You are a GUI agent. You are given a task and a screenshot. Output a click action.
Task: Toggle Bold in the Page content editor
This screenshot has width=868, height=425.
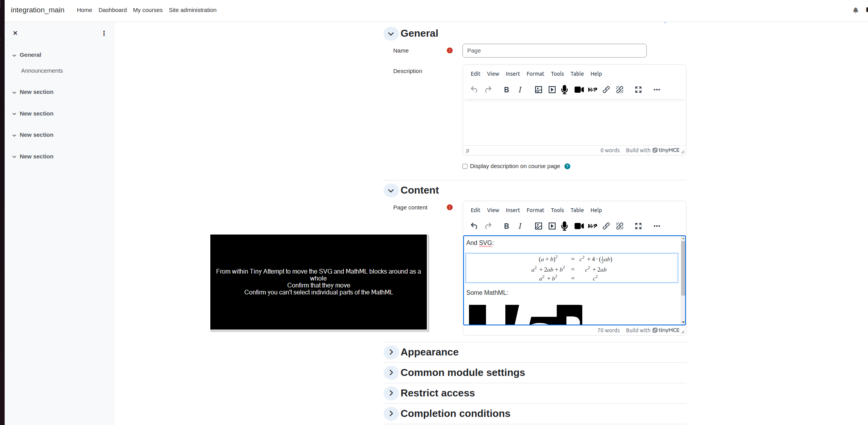506,226
